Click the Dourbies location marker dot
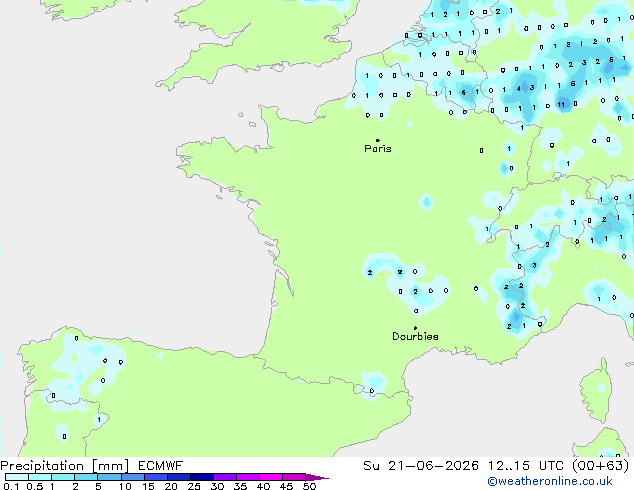 (415, 328)
